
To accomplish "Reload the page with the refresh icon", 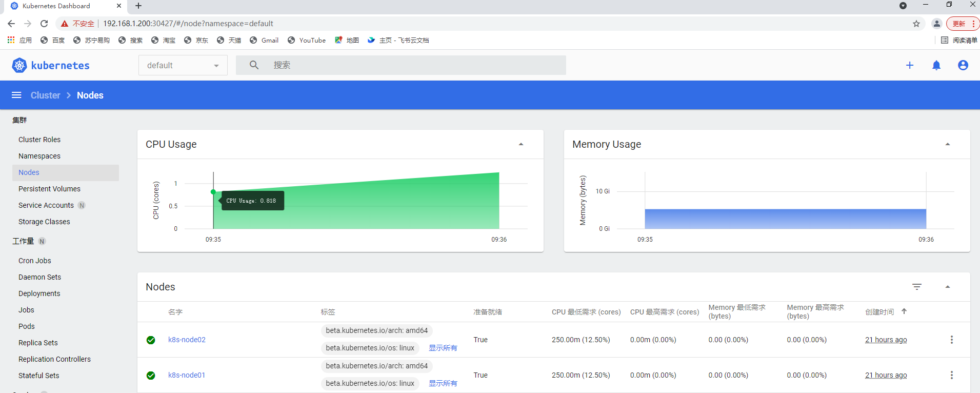I will coord(44,24).
